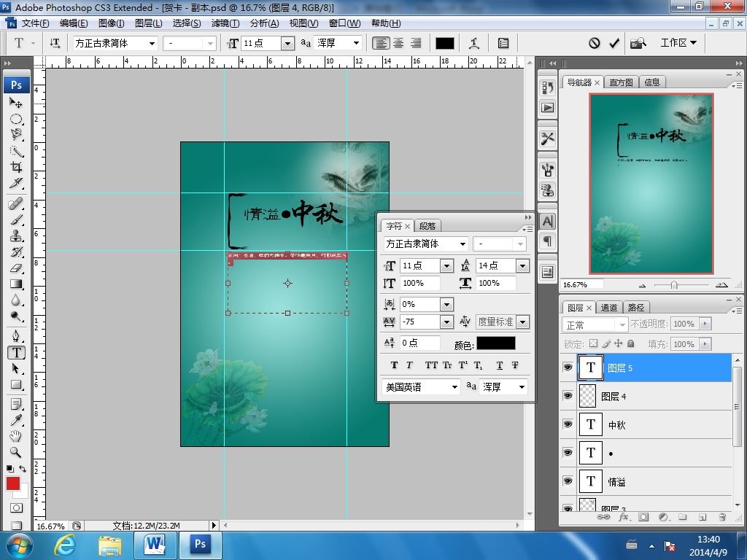Viewport: 747px width, 560px height.
Task: Open the 工作区 workspace button
Action: pos(678,43)
